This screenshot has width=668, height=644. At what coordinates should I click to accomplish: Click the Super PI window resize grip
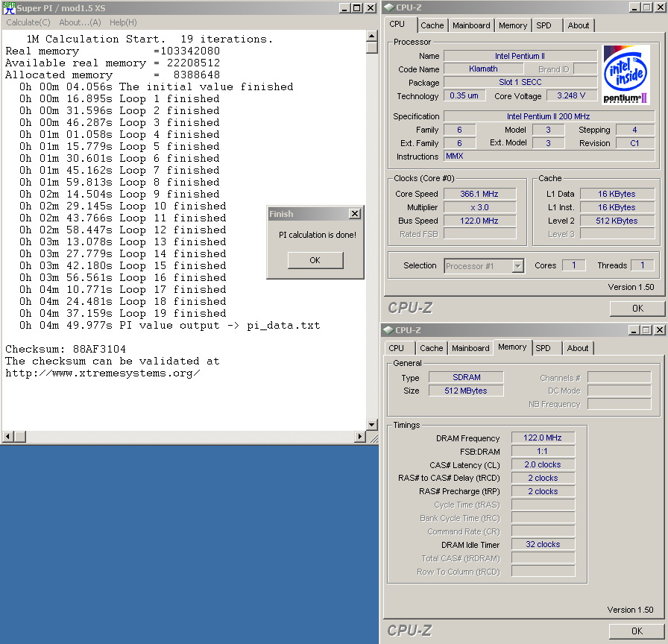click(374, 438)
